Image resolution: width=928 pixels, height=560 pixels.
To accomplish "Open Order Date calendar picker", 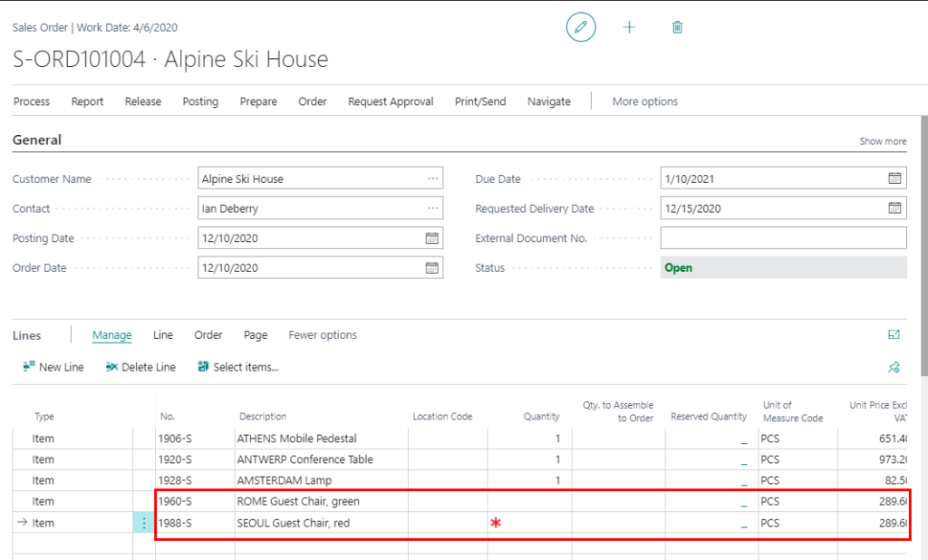I will [x=432, y=267].
